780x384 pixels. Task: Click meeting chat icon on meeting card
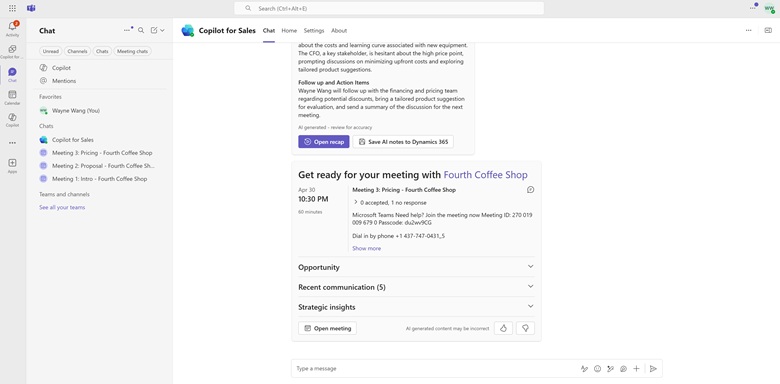tap(531, 190)
